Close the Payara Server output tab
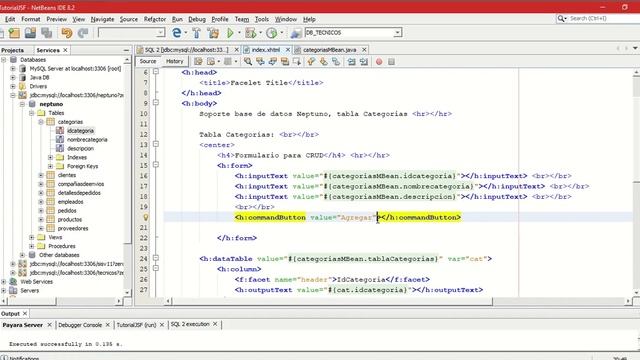The width and height of the screenshot is (640, 360). [49, 325]
